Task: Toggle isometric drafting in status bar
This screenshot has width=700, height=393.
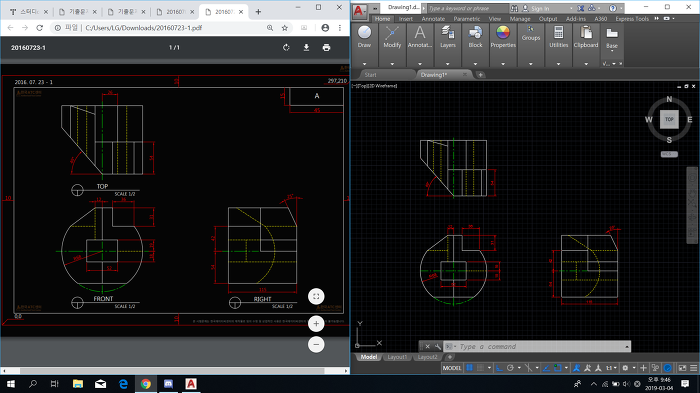Action: (529, 368)
